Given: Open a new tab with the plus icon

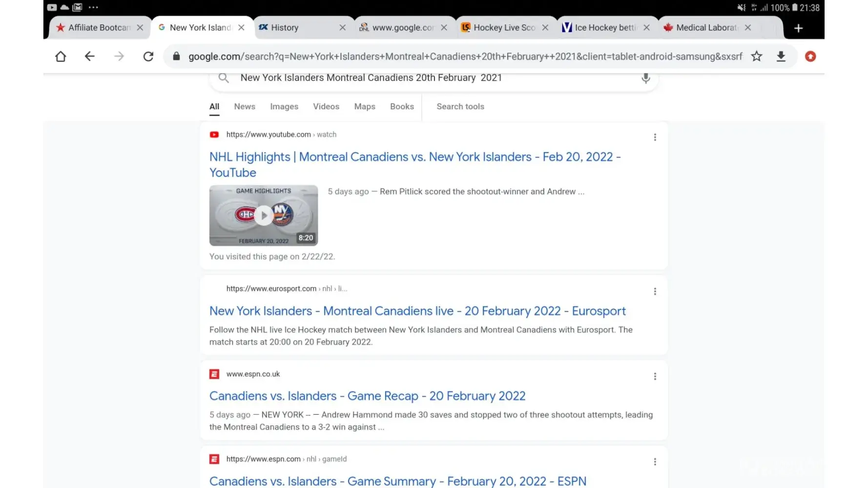Looking at the screenshot, I should (798, 28).
